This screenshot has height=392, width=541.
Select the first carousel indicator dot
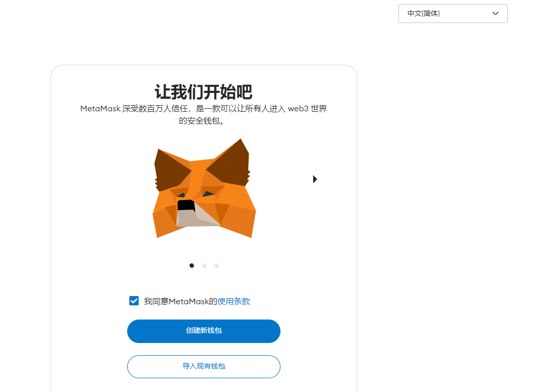(192, 265)
